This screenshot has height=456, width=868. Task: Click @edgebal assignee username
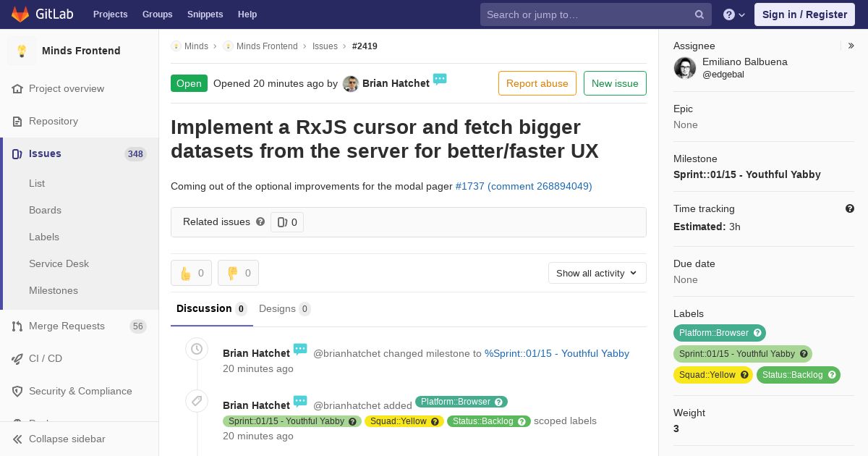pos(723,75)
